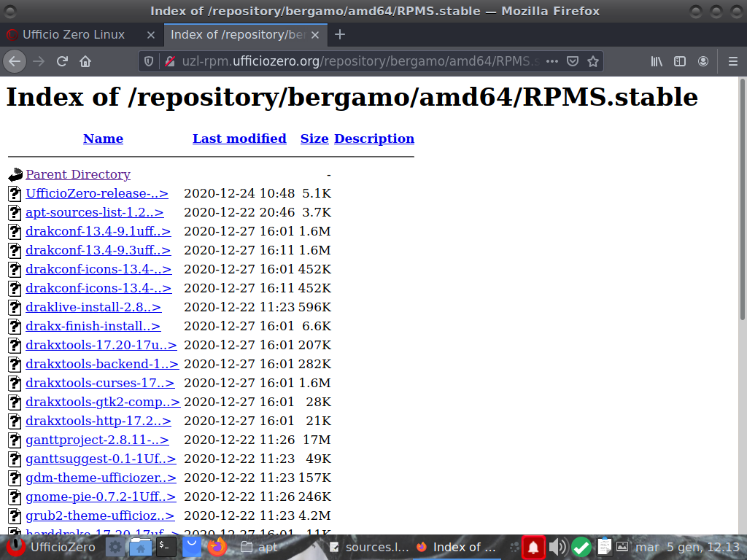Screen dimensions: 747x560
Task: Open the Firefox hamburger menu
Action: (x=732, y=62)
